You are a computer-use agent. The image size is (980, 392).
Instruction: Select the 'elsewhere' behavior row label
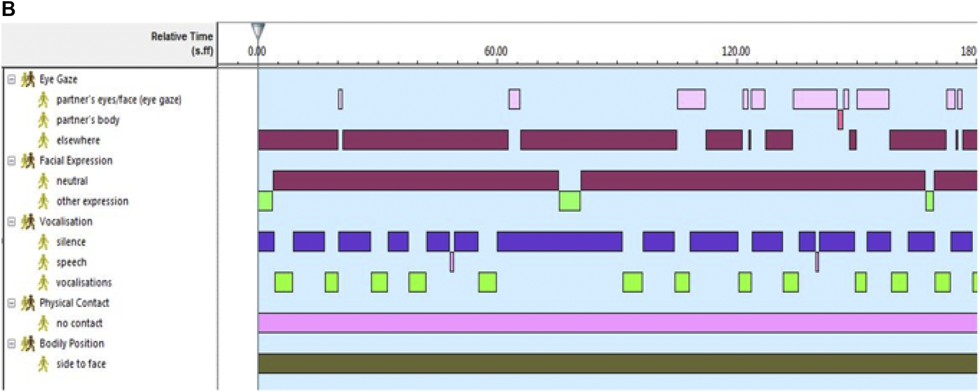coord(78,140)
